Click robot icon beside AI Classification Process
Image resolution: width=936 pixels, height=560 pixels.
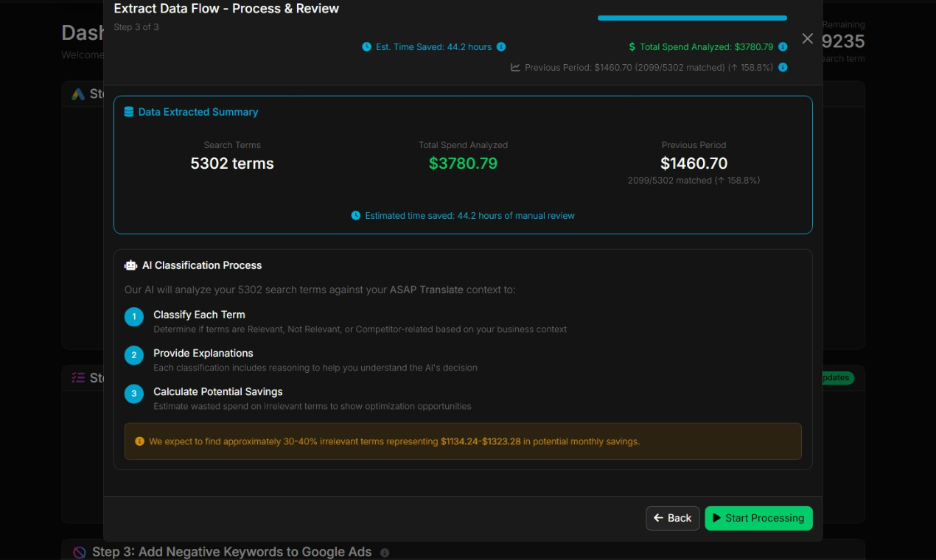pos(131,265)
